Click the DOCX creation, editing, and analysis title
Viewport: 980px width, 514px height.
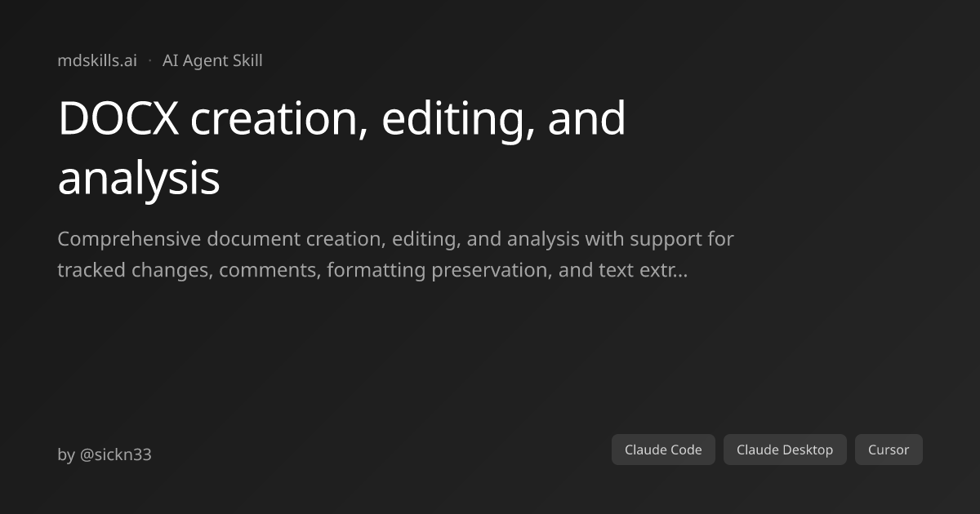pyautogui.click(x=342, y=148)
